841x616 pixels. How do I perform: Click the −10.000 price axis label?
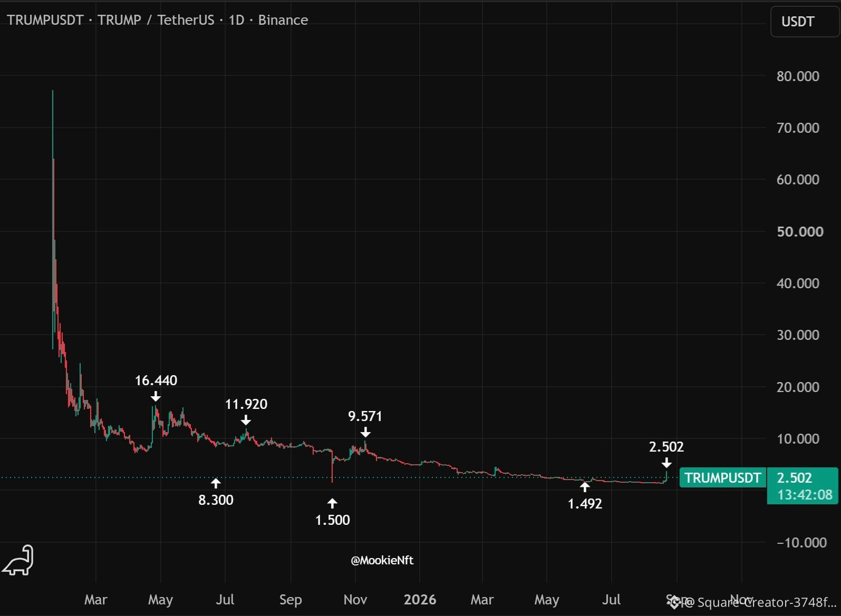tap(801, 543)
